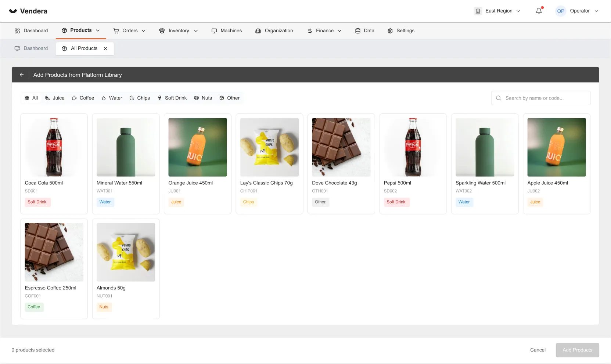This screenshot has width=611, height=364.
Task: Expand the Finance menu chevron
Action: 339,31
